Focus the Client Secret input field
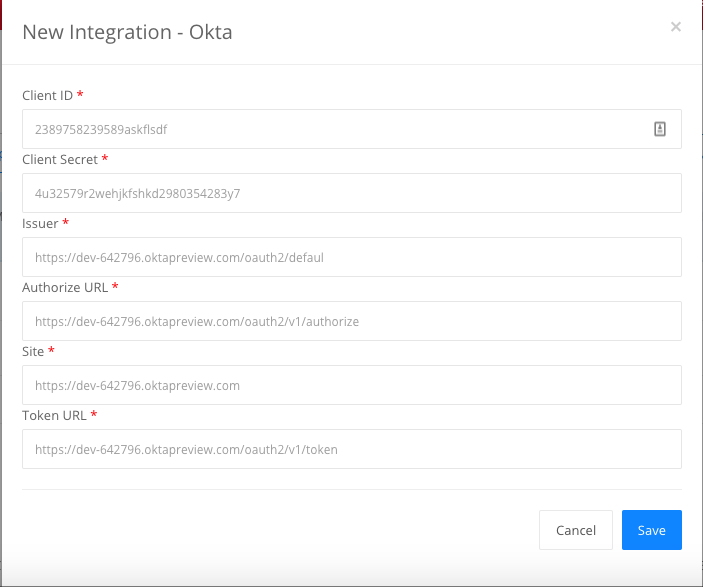 (x=352, y=193)
